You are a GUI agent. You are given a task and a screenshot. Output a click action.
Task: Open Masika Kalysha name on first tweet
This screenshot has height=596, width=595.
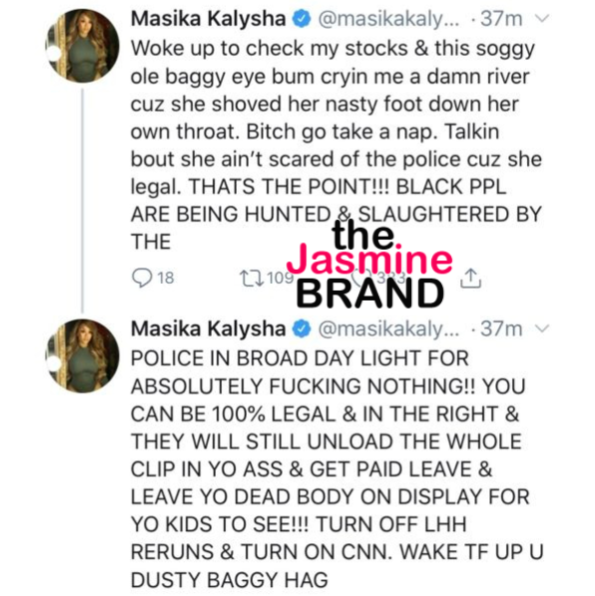(x=208, y=19)
